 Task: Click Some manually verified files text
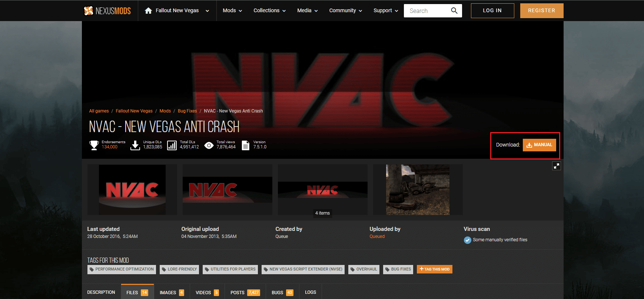coord(500,240)
